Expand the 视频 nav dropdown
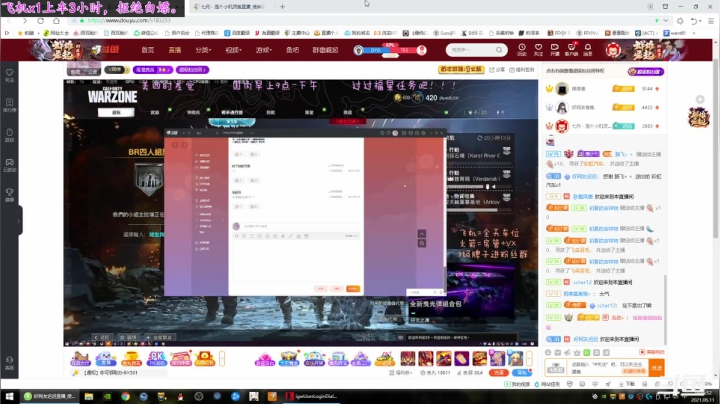 click(233, 50)
